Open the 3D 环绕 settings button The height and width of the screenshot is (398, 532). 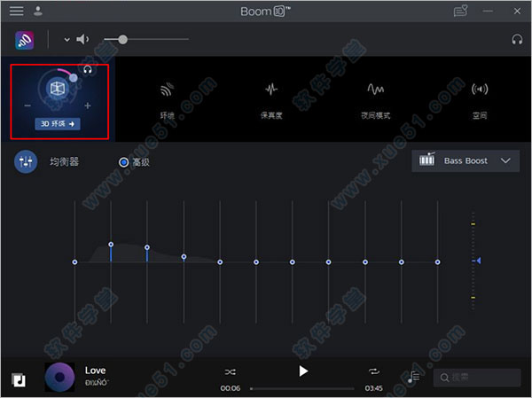click(x=58, y=124)
